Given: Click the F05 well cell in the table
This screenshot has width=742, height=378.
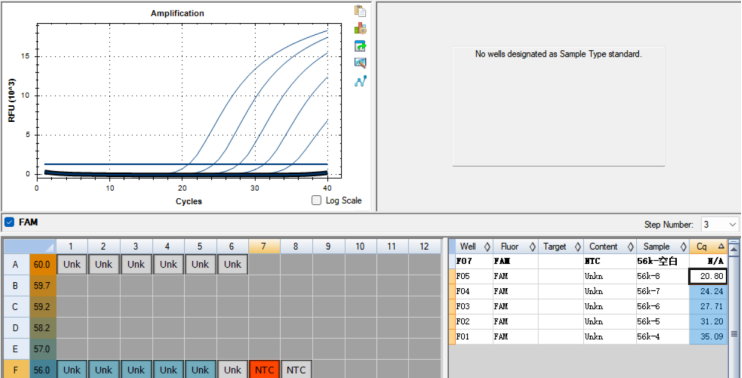Looking at the screenshot, I should (474, 276).
